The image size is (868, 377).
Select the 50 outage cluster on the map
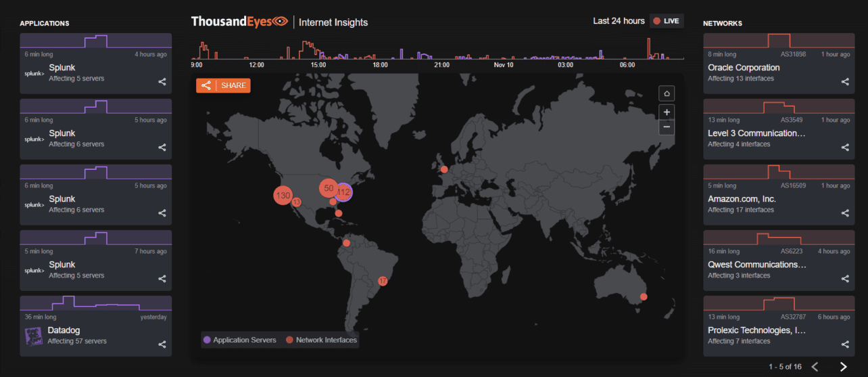pyautogui.click(x=329, y=188)
